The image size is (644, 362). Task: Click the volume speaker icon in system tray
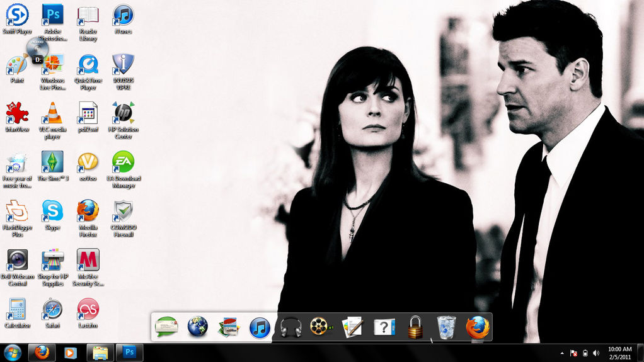tap(596, 353)
